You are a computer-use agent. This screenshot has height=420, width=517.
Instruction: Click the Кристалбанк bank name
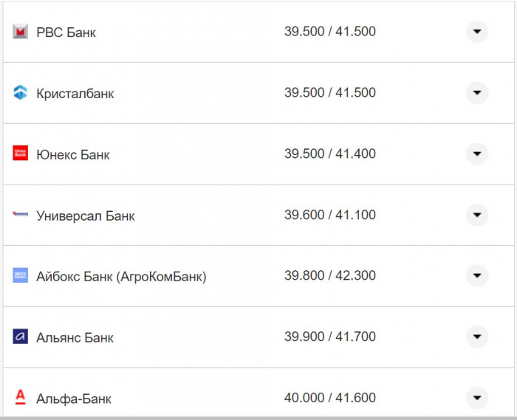pyautogui.click(x=75, y=94)
